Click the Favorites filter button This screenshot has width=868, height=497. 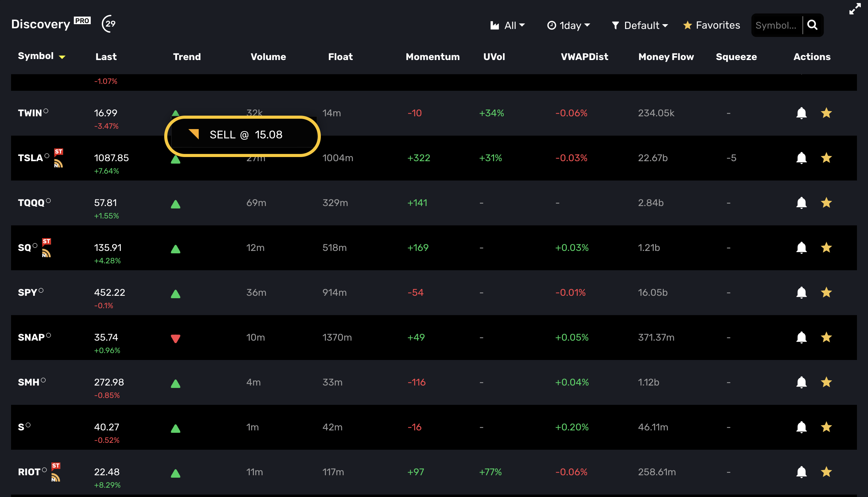click(712, 25)
